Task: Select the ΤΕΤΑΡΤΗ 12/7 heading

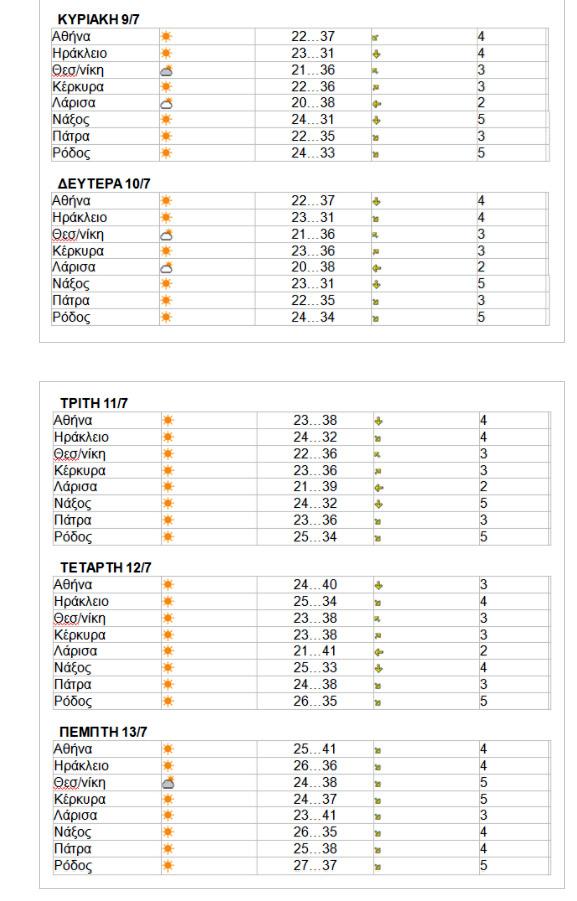Action: click(x=106, y=568)
